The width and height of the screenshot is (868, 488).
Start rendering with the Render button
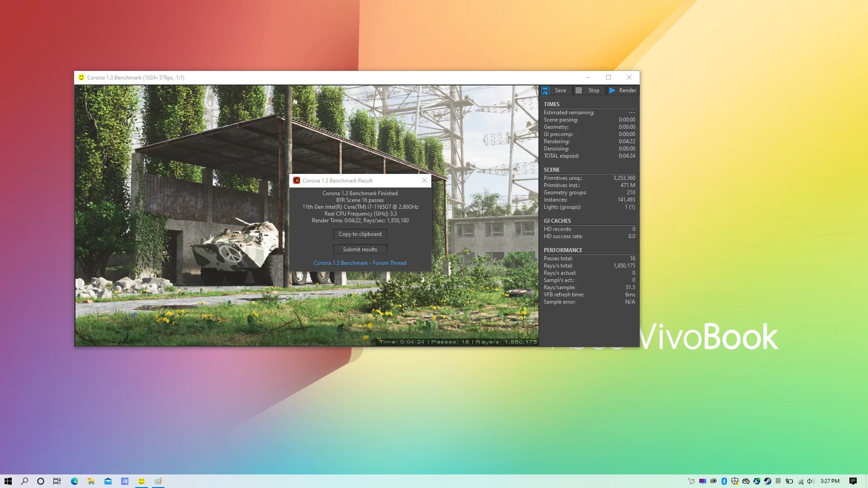pos(623,90)
